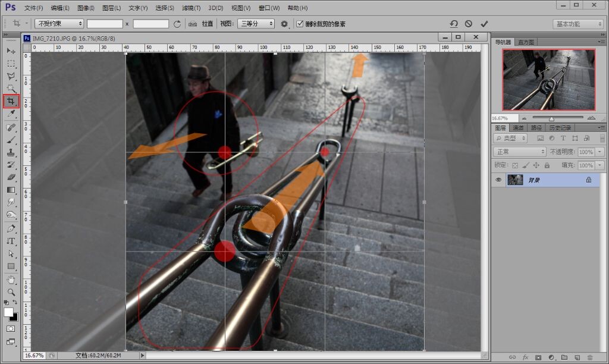Select the Healing Brush tool
Viewport: 609px width, 364px height.
(x=11, y=127)
